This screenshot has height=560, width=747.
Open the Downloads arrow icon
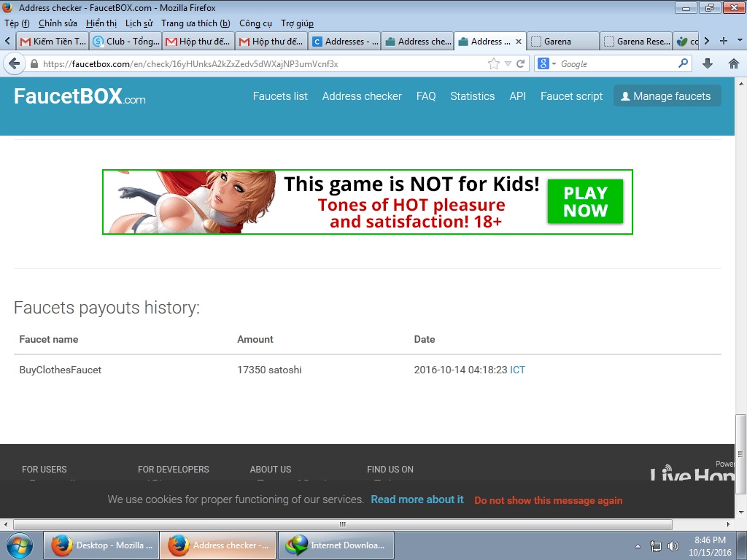708,64
